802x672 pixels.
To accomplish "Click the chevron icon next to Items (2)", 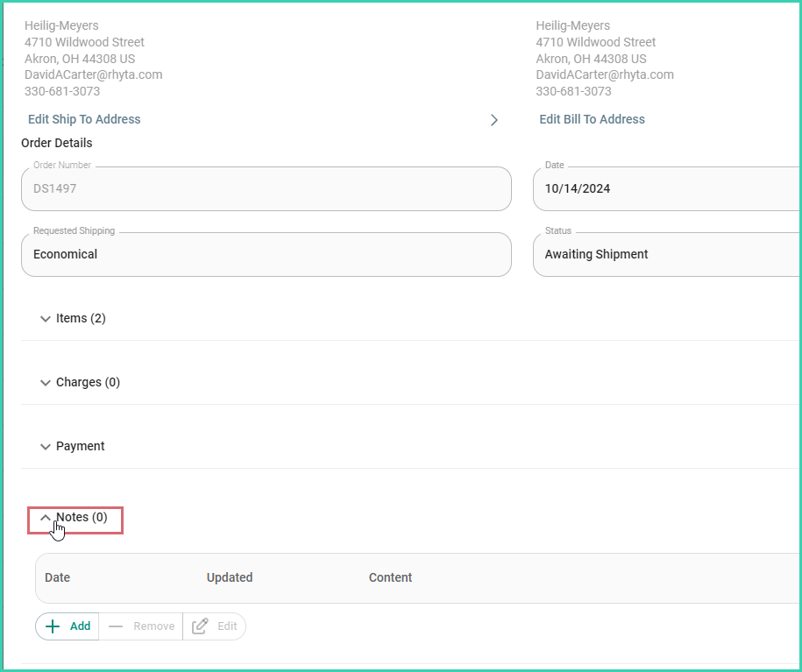I will tap(45, 318).
